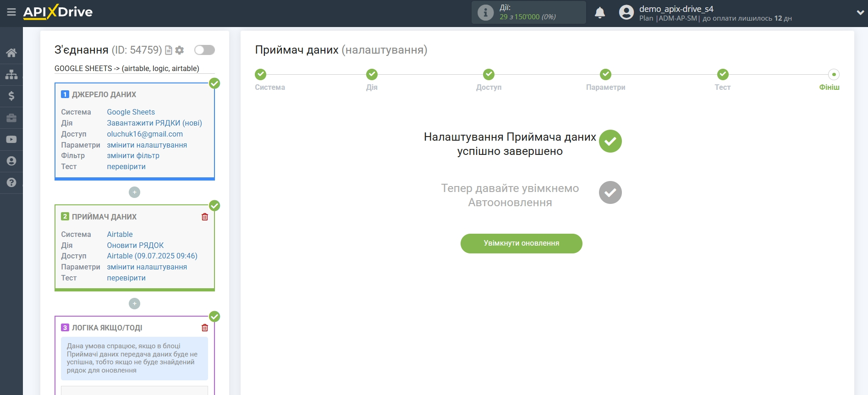Viewport: 868px width, 395px height.
Task: Click Оновити РЯДОК action link
Action: point(135,245)
